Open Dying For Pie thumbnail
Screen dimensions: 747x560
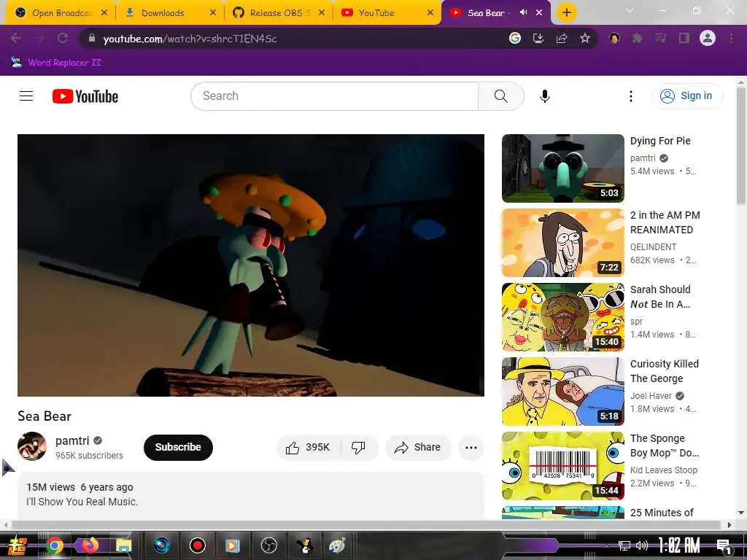tap(562, 168)
